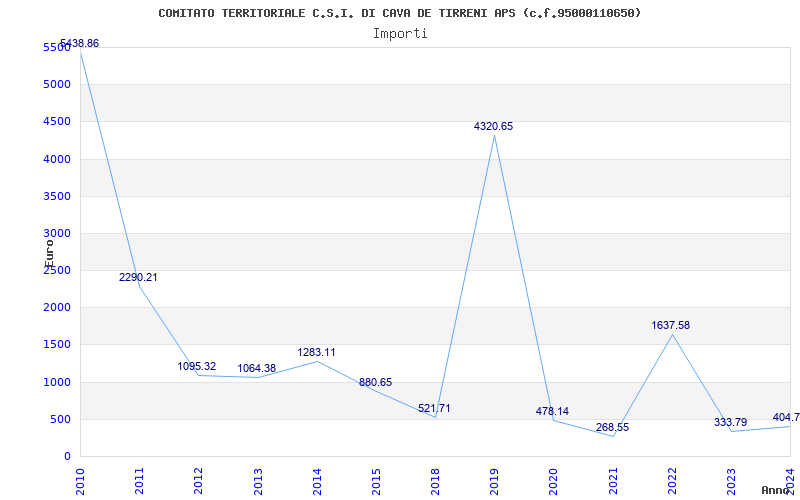Click y-axis tick 5500
Image resolution: width=800 pixels, height=500 pixels.
[57, 47]
